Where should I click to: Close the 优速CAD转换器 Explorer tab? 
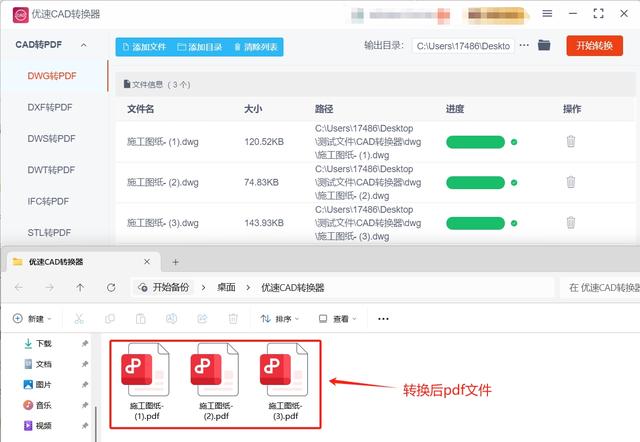[147, 262]
